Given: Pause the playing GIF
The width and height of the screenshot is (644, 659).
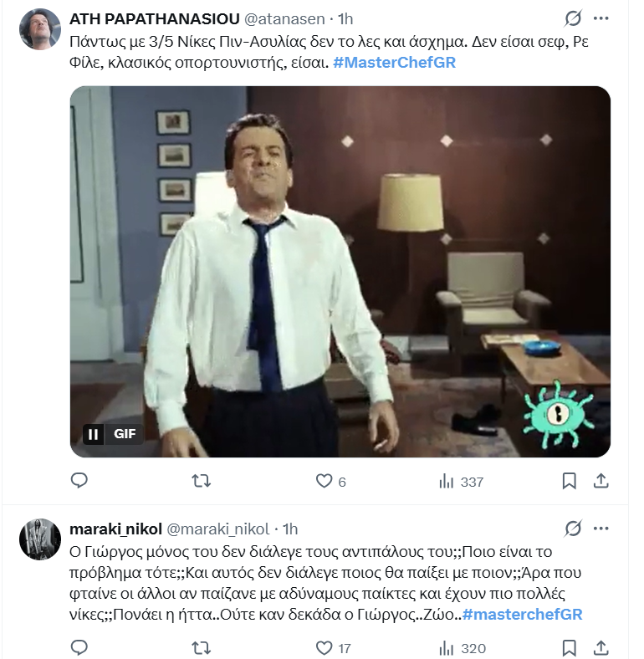Looking at the screenshot, I should [x=93, y=434].
